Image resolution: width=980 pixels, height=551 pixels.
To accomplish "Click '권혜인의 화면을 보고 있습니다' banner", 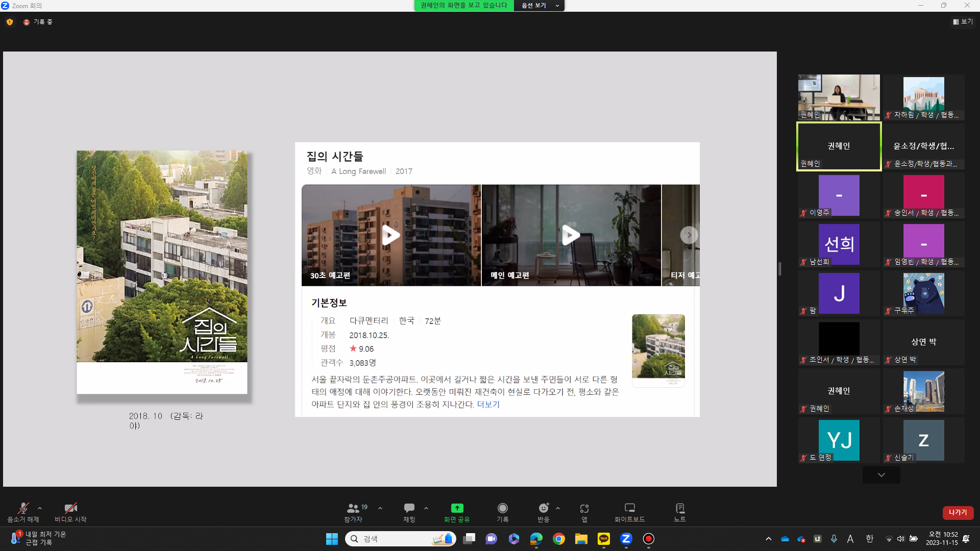I will (x=464, y=6).
